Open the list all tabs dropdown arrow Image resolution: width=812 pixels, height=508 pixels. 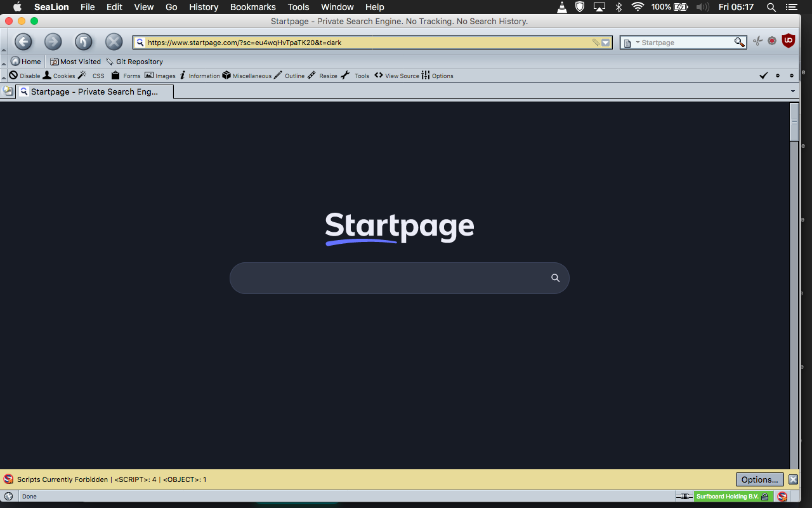point(793,91)
